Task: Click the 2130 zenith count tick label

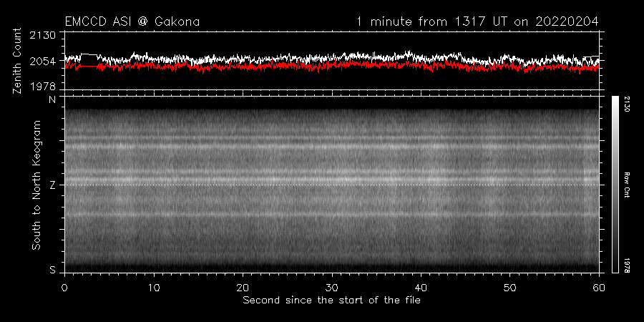Action: [43, 35]
